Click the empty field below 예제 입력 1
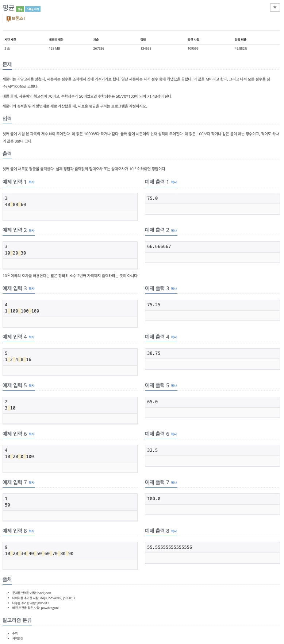 pos(70,216)
